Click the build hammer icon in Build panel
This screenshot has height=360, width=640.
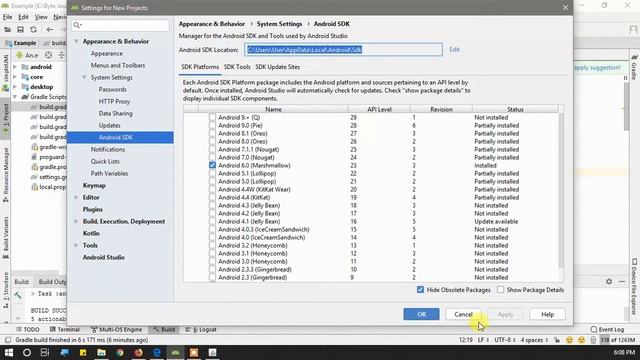18,296
